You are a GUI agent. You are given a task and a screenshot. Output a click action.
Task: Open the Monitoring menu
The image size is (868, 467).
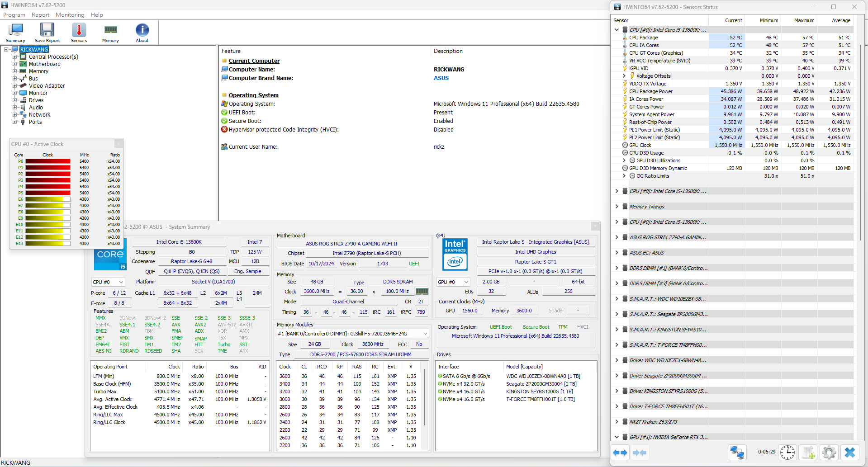(70, 15)
